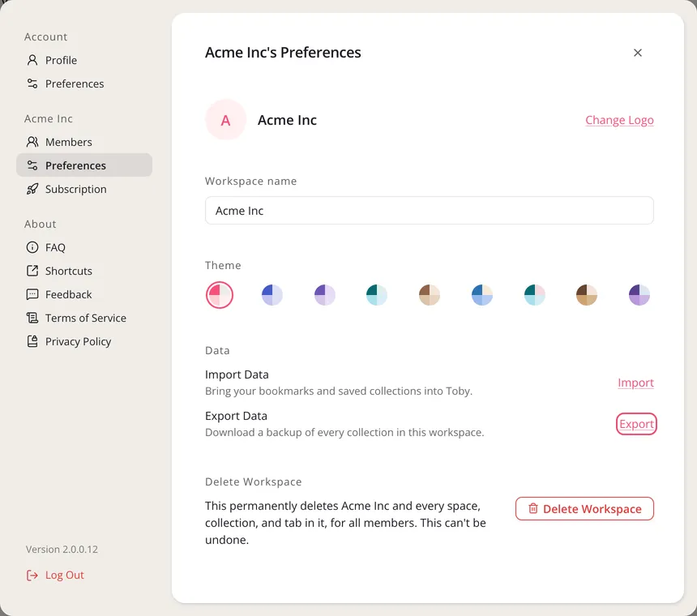Click the 'Acme Inc's Preferences' heading
Image resolution: width=697 pixels, height=616 pixels.
[283, 53]
